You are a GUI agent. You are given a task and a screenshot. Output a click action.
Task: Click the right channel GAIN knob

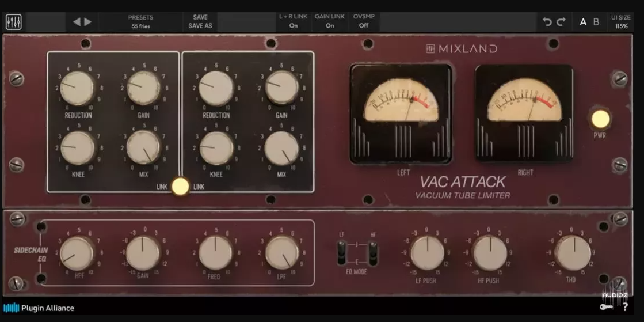pos(282,88)
